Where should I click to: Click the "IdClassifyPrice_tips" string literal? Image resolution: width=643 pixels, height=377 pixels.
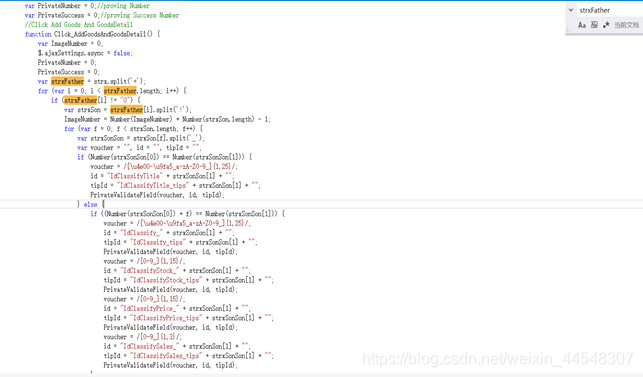pos(166,318)
